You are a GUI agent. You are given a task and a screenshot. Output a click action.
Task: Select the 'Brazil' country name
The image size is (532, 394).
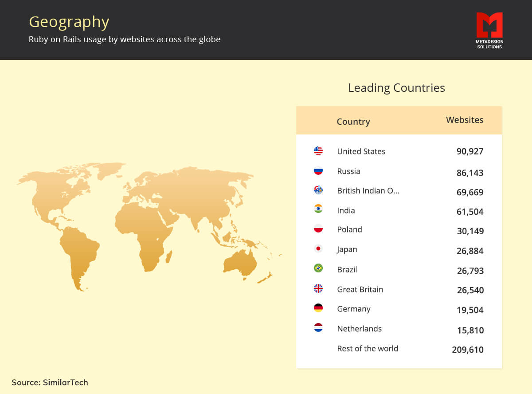[x=347, y=269]
